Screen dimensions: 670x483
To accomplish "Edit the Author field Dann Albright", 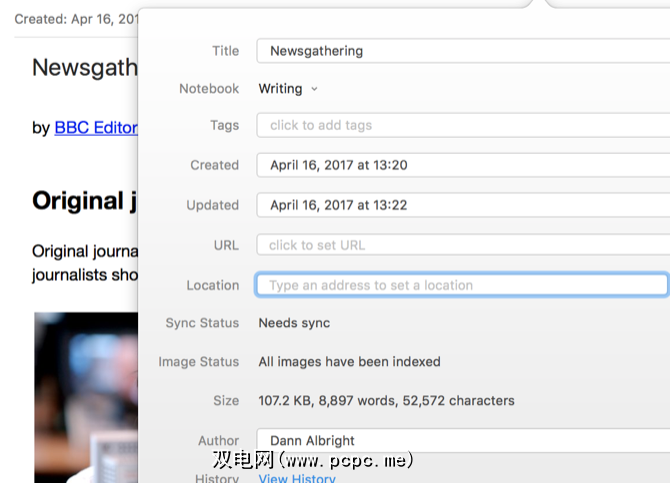I will click(461, 440).
